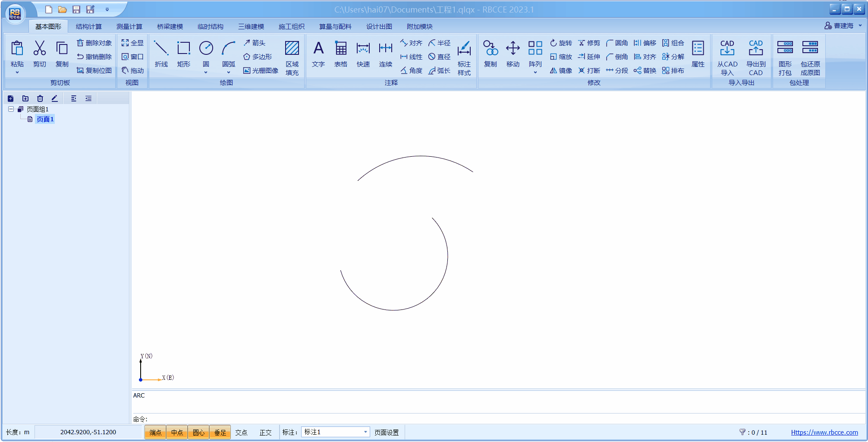The height and width of the screenshot is (442, 868).
Task: Collapse the 页面组1 tree node
Action: coord(11,109)
